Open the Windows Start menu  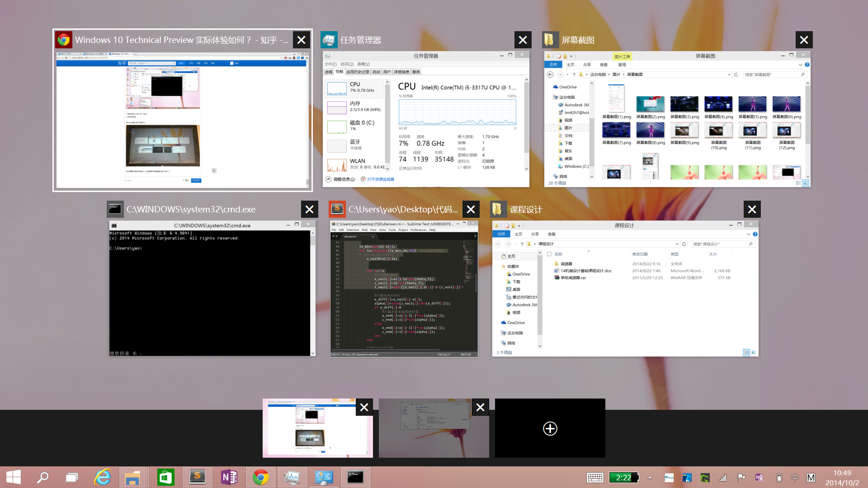point(14,477)
